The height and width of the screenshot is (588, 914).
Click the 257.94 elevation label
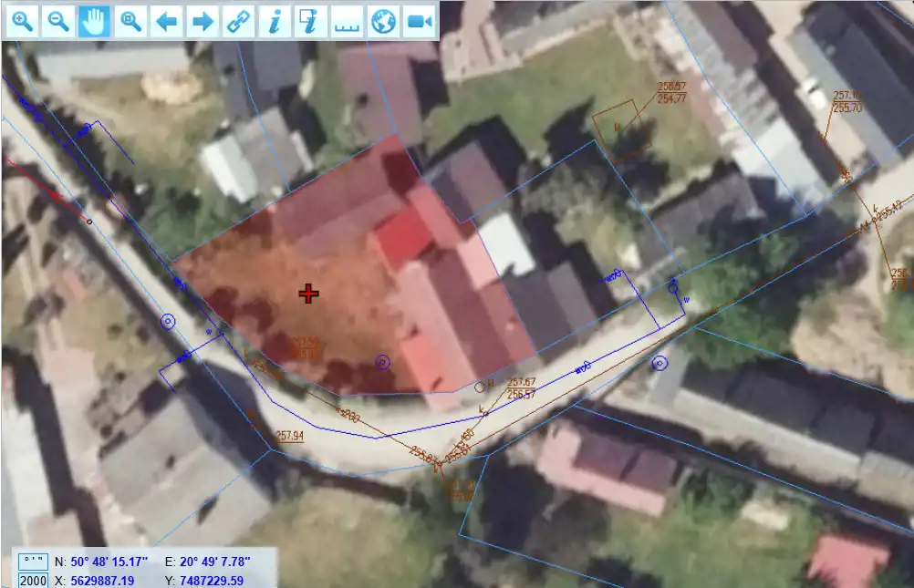[x=289, y=436]
